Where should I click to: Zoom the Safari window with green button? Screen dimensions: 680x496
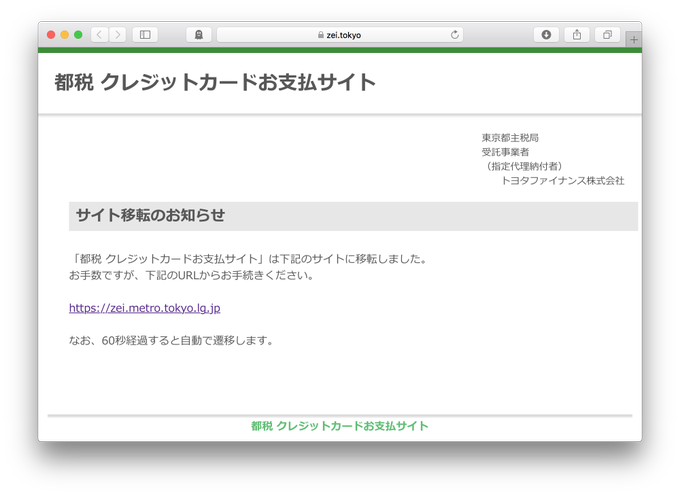78,35
